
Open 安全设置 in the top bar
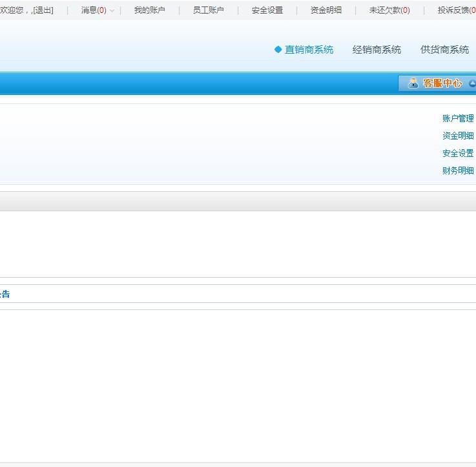[267, 10]
